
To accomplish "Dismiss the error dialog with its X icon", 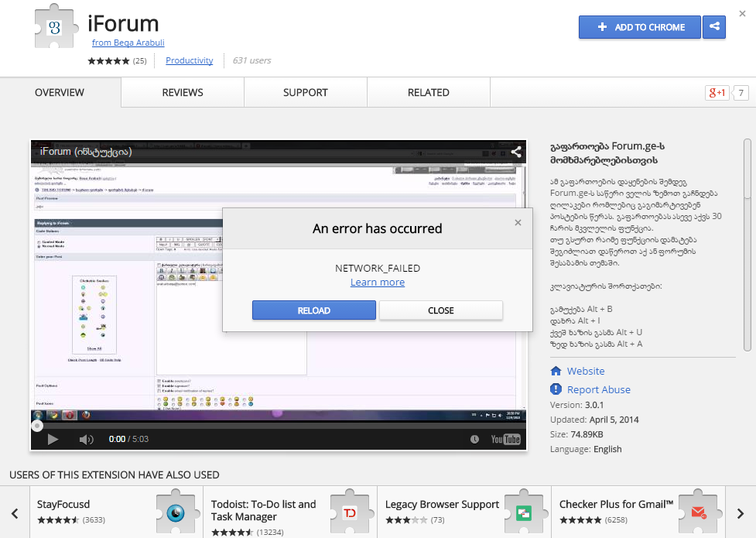I will pos(518,222).
